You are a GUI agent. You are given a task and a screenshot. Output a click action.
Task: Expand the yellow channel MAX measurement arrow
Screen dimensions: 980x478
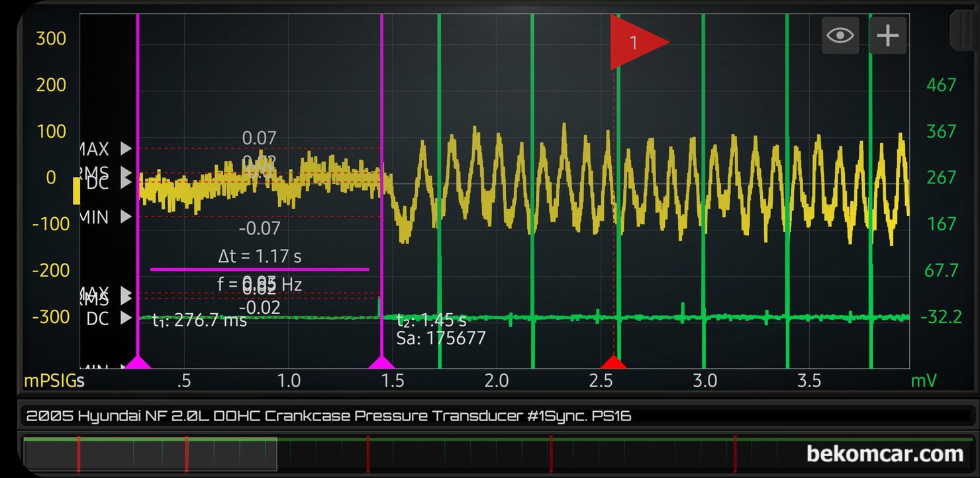(x=126, y=148)
